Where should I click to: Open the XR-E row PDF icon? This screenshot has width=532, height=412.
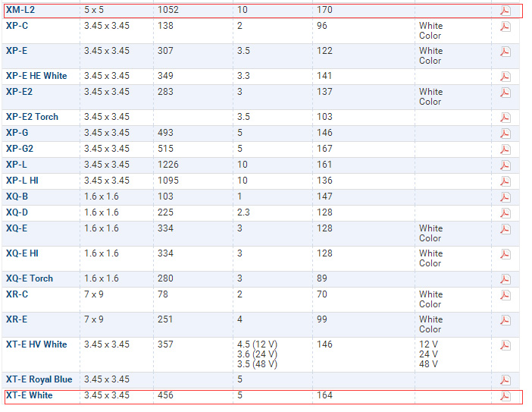point(505,320)
